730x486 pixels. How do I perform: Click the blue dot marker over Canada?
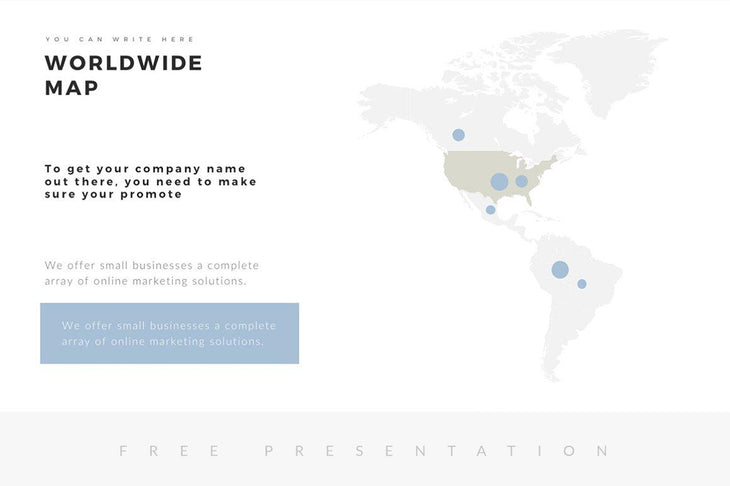458,135
